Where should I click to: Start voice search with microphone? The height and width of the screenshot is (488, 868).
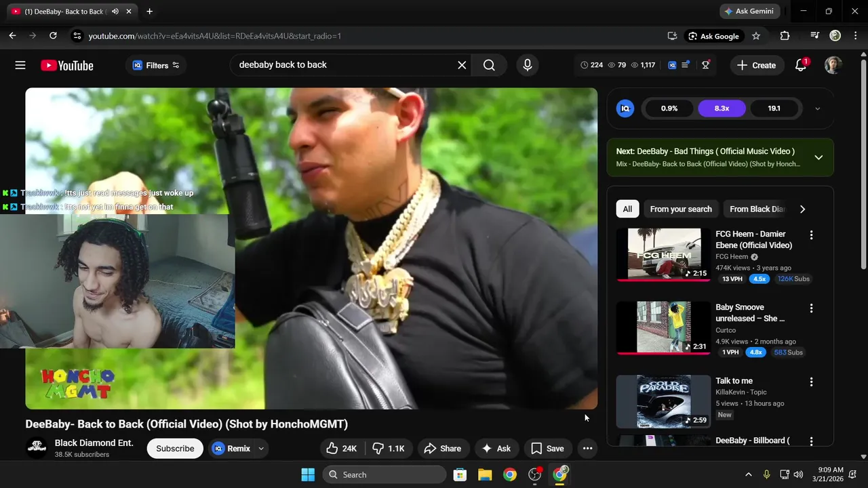(x=528, y=65)
